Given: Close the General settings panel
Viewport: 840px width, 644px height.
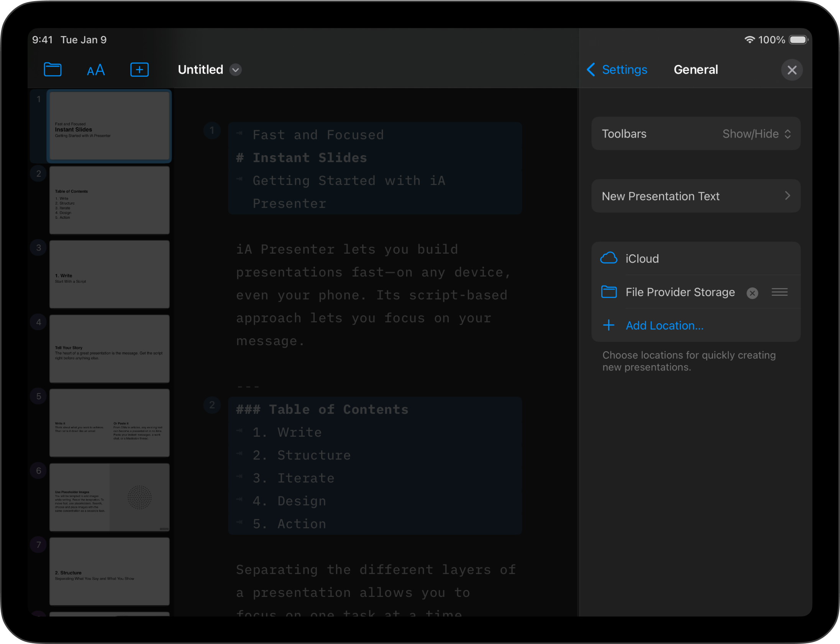Looking at the screenshot, I should coord(791,70).
